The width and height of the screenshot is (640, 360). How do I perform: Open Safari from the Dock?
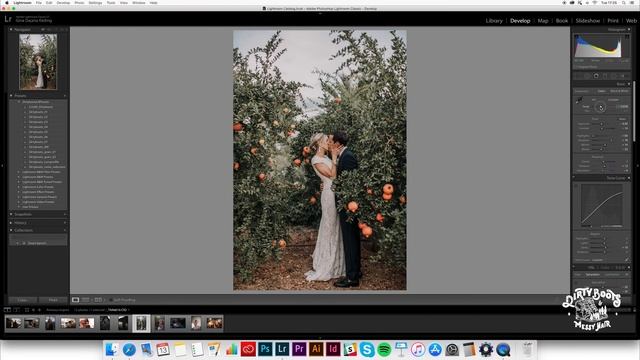(x=129, y=349)
